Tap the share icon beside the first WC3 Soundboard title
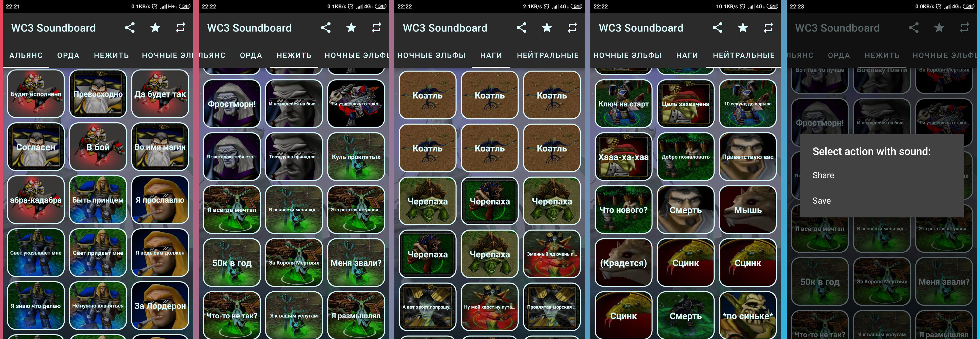This screenshot has width=980, height=339. 130,27
